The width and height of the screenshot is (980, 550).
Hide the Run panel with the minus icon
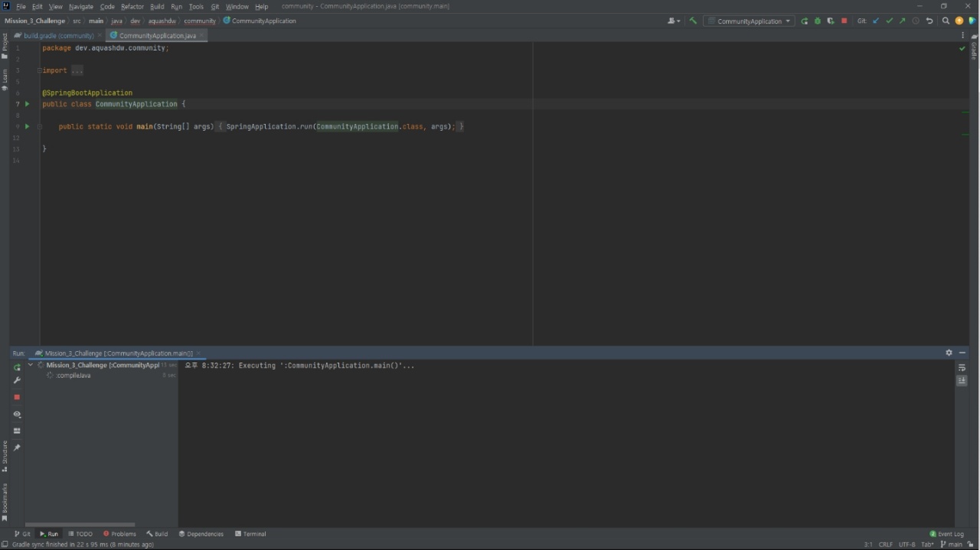pyautogui.click(x=962, y=353)
